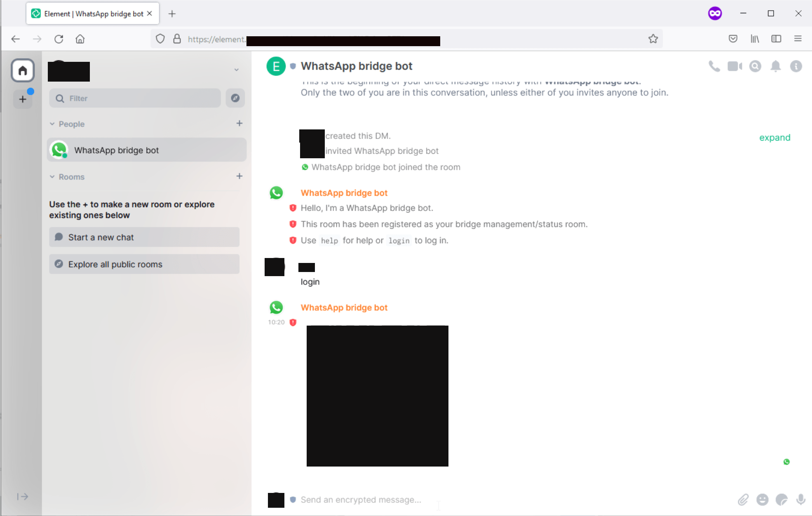812x516 pixels.
Task: Open room notifications bell
Action: pyautogui.click(x=776, y=66)
